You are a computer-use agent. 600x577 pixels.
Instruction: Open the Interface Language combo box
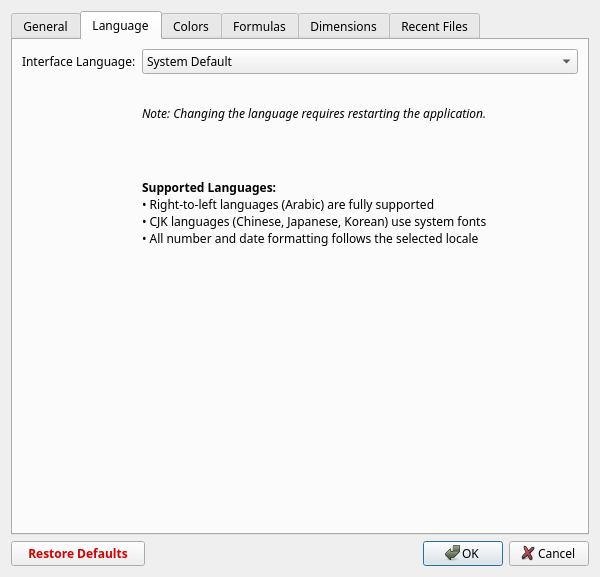[x=359, y=62]
